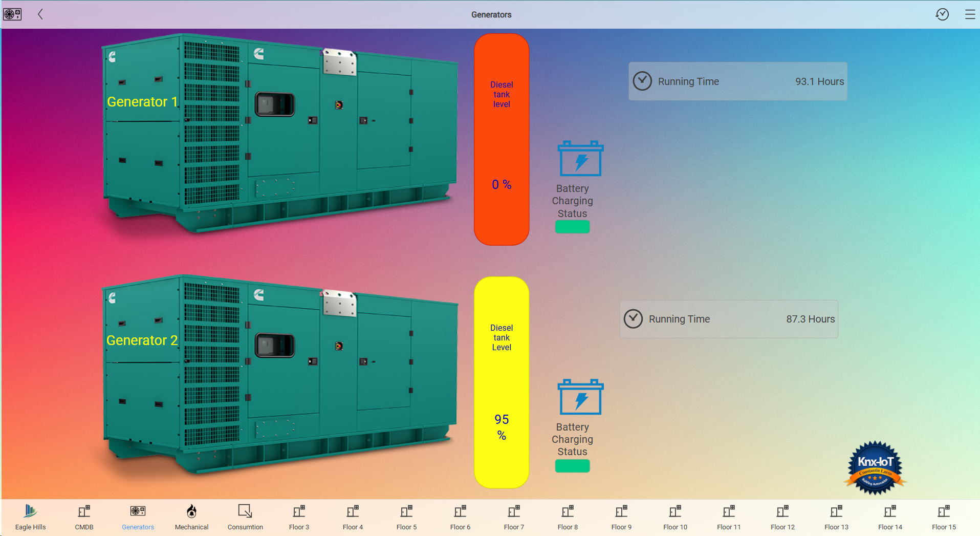
Task: Open the hamburger menu at top right
Action: point(970,14)
